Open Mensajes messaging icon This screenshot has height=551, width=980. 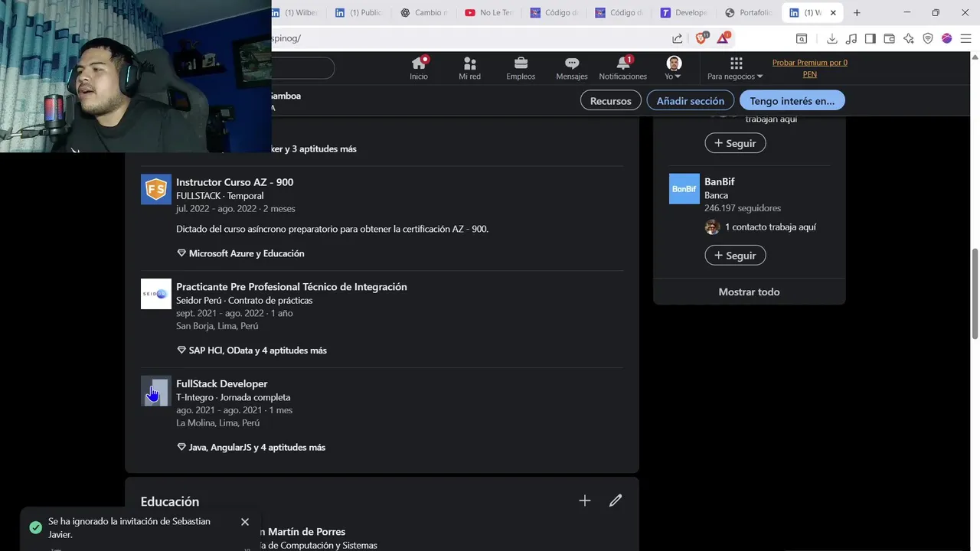pyautogui.click(x=572, y=68)
